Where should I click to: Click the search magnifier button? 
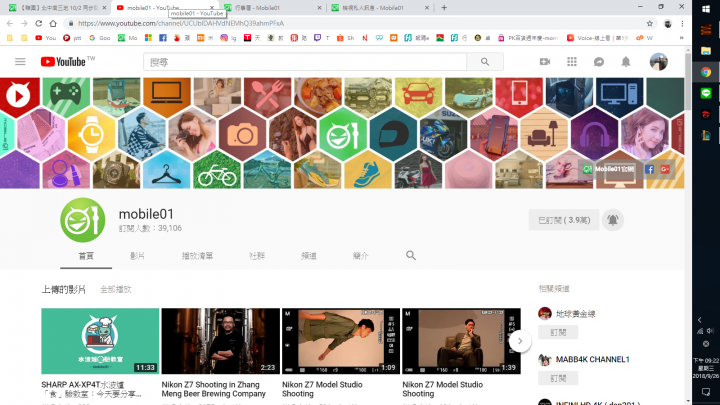pyautogui.click(x=485, y=62)
